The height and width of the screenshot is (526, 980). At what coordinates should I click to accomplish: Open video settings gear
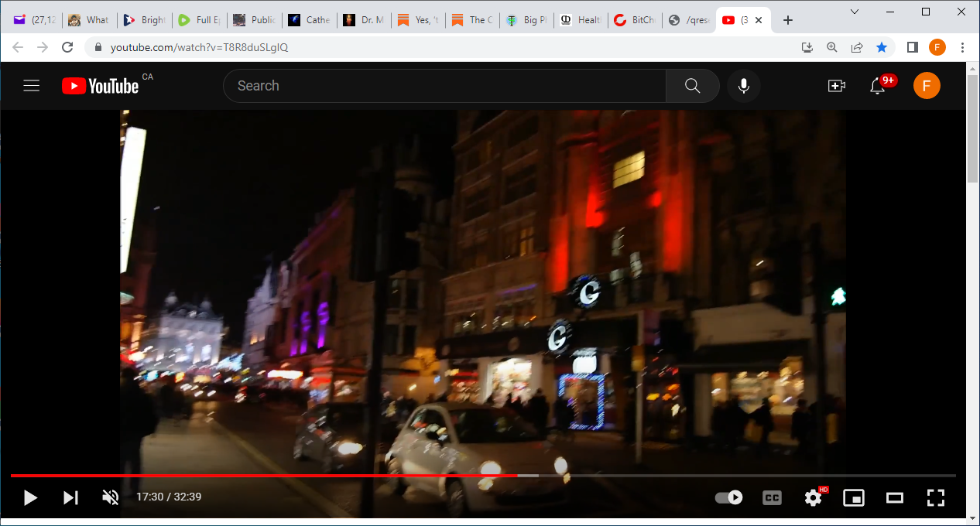click(x=813, y=497)
